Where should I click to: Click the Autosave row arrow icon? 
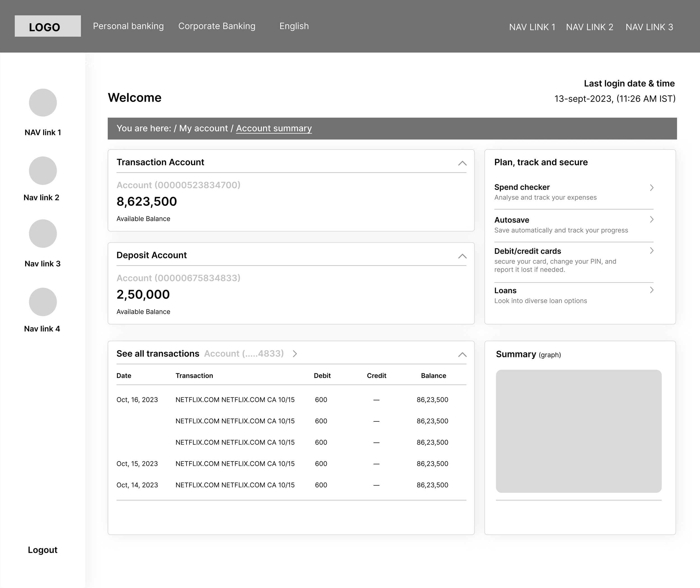[652, 219]
